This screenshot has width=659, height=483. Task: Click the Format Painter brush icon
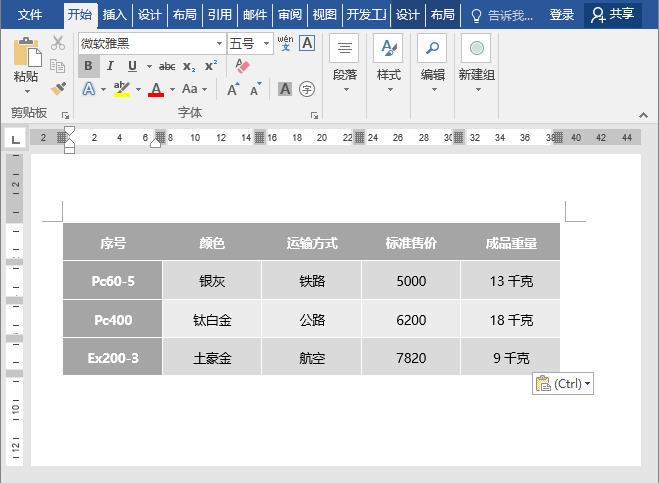58,89
